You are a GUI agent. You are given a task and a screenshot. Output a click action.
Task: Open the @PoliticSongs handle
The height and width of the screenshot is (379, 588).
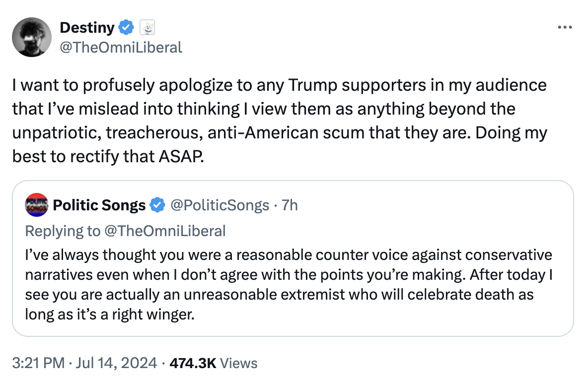tap(220, 205)
